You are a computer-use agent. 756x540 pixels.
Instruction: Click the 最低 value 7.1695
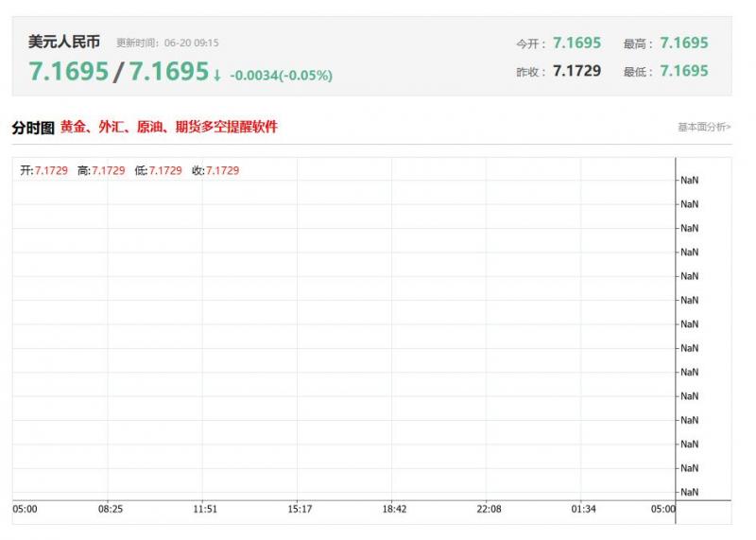pos(683,71)
